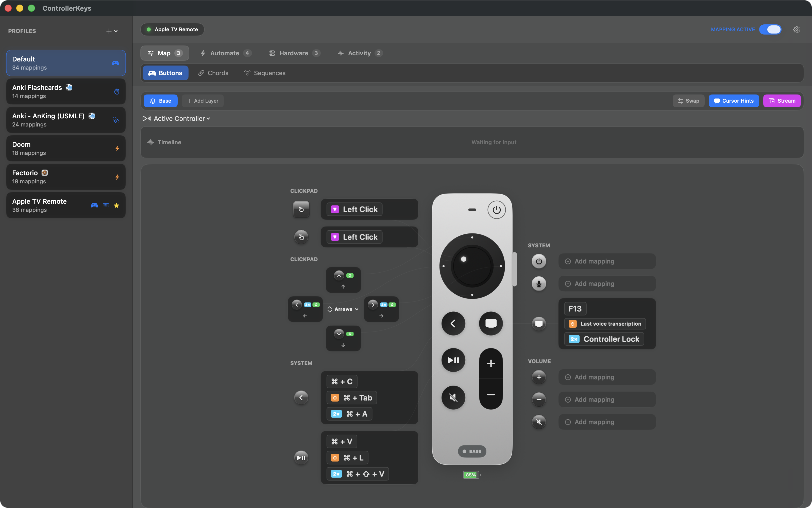Click the 85% battery indicator

tap(471, 475)
